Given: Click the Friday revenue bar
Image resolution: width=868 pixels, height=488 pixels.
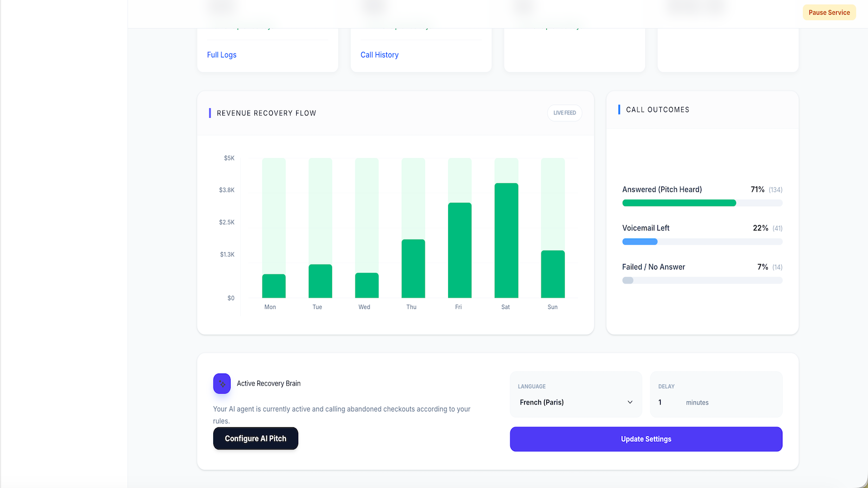Looking at the screenshot, I should [x=459, y=251].
